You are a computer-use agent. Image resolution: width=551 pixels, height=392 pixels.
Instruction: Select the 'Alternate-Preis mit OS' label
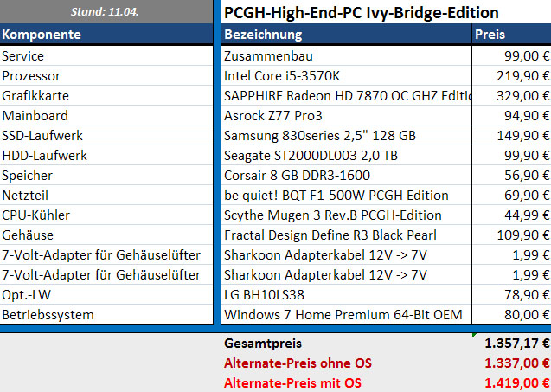tap(292, 382)
